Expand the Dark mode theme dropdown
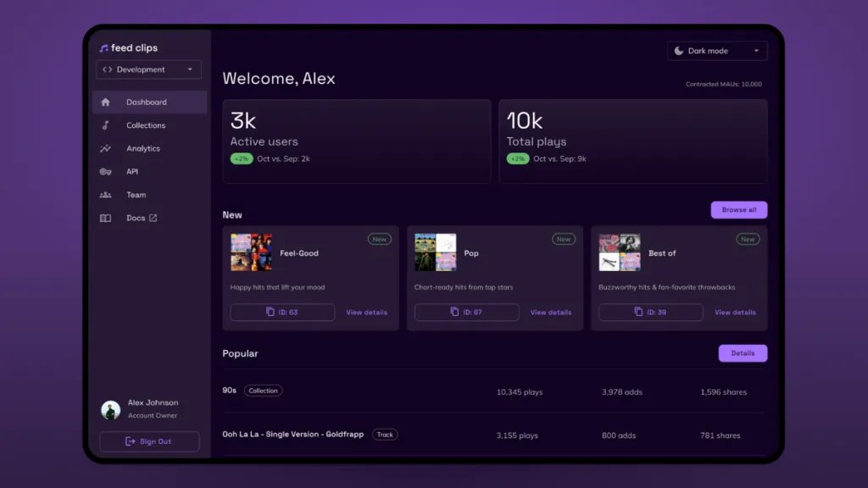 point(716,51)
